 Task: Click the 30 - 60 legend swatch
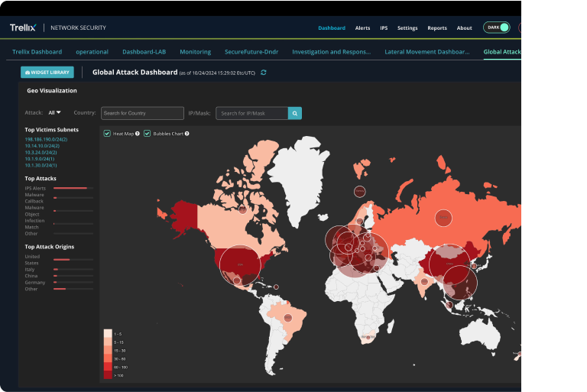coord(108,358)
